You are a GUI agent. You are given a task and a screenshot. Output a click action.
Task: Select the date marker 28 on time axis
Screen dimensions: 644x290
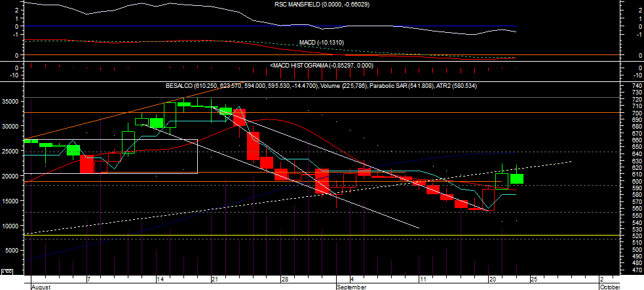click(x=284, y=280)
